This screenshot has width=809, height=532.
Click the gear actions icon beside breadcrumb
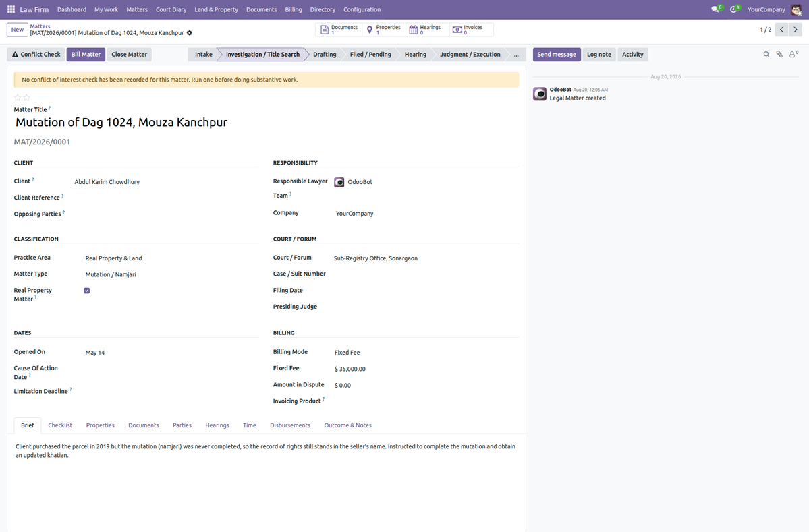point(190,33)
